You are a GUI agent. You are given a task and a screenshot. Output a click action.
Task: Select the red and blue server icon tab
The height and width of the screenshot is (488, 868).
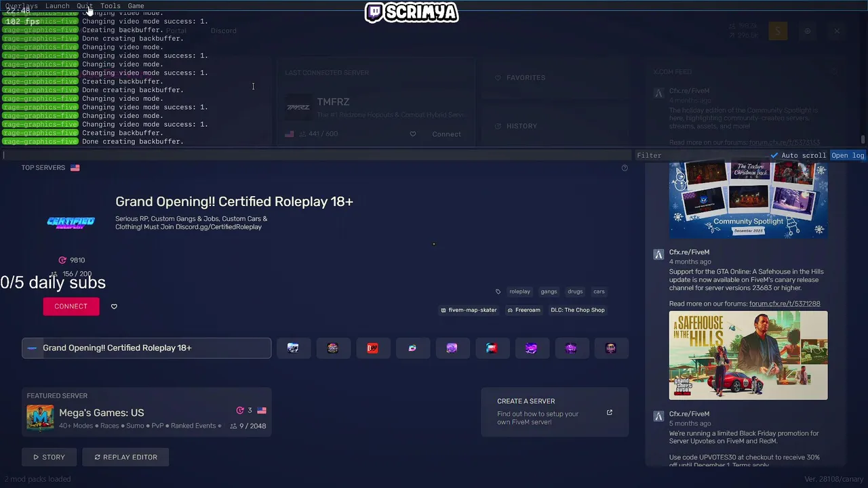[492, 348]
